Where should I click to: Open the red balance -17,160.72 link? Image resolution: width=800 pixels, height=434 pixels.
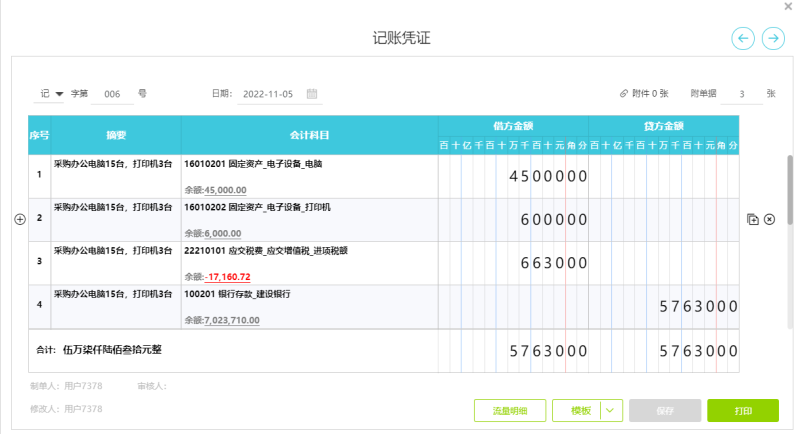pos(229,277)
